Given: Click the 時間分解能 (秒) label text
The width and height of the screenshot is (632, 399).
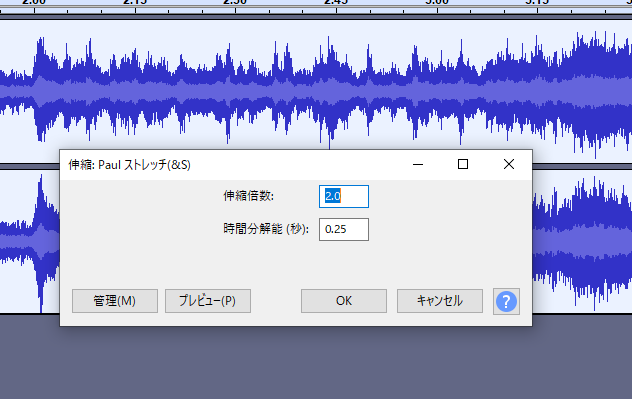Looking at the screenshot, I should coord(266,229).
